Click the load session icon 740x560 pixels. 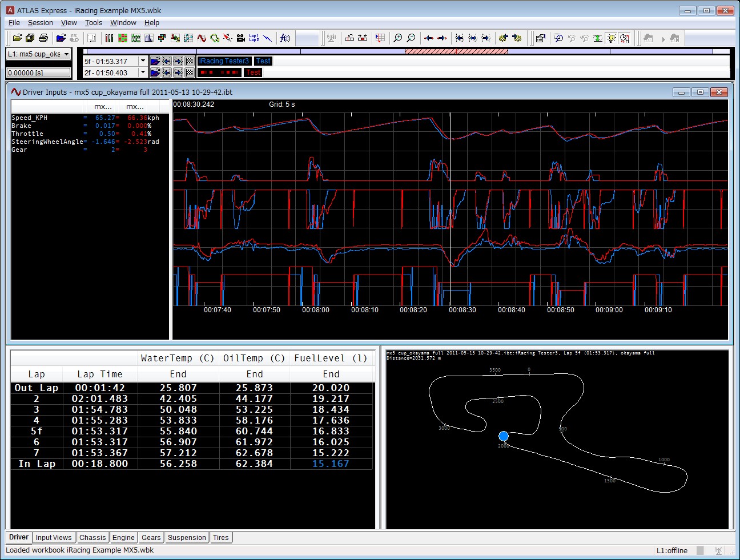(x=61, y=38)
